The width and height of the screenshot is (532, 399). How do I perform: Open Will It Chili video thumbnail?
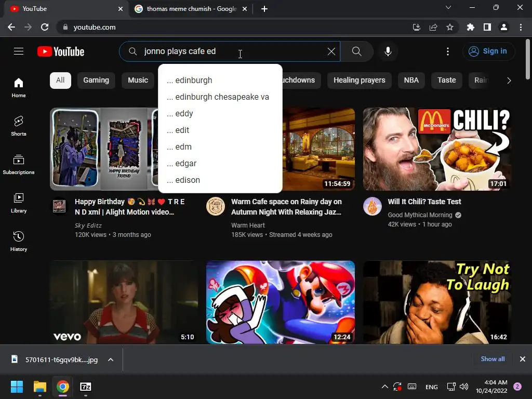[x=437, y=149]
